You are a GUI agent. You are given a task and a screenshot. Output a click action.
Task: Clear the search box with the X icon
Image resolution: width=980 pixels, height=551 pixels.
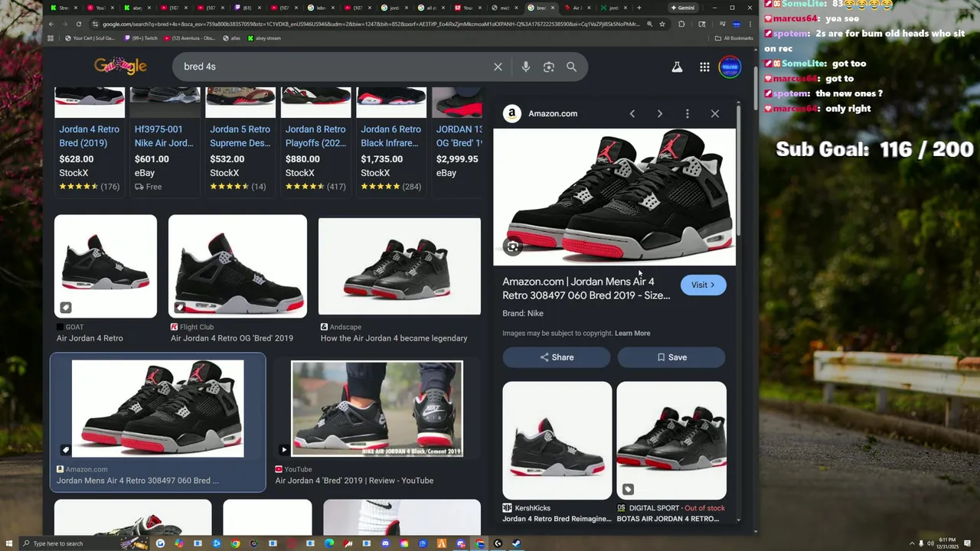[x=498, y=67]
